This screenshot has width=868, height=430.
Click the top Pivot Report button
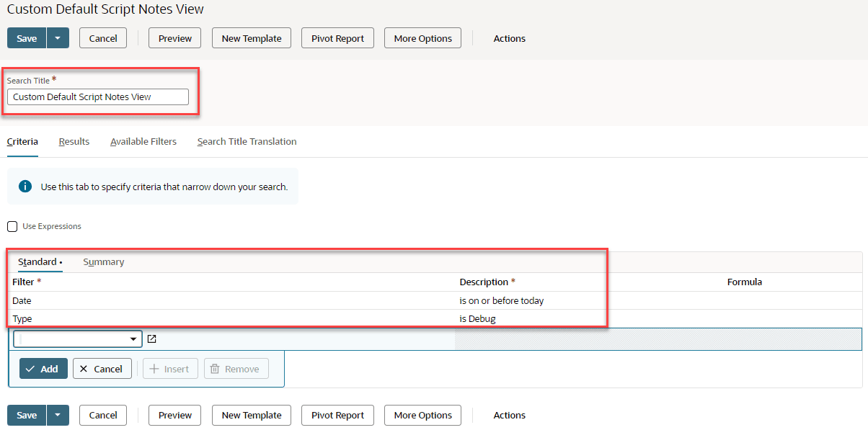[x=338, y=38]
